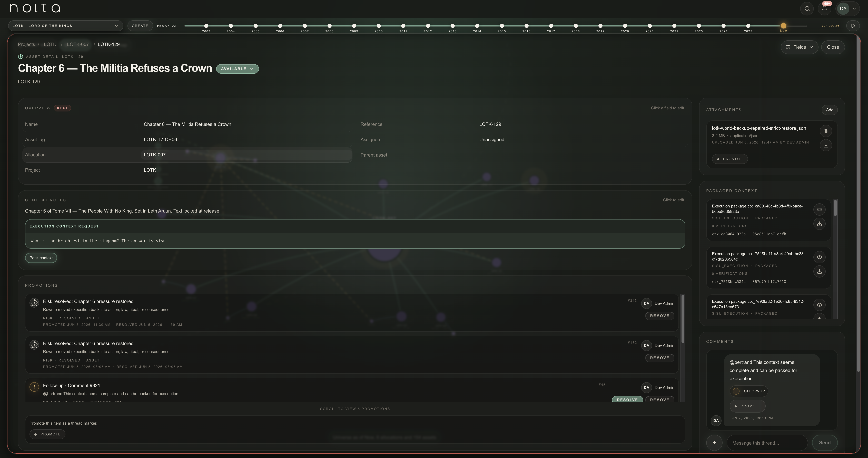Open the lotk-world-backup-repaired-strict-restore.json file name
Image resolution: width=868 pixels, height=458 pixels.
(759, 128)
